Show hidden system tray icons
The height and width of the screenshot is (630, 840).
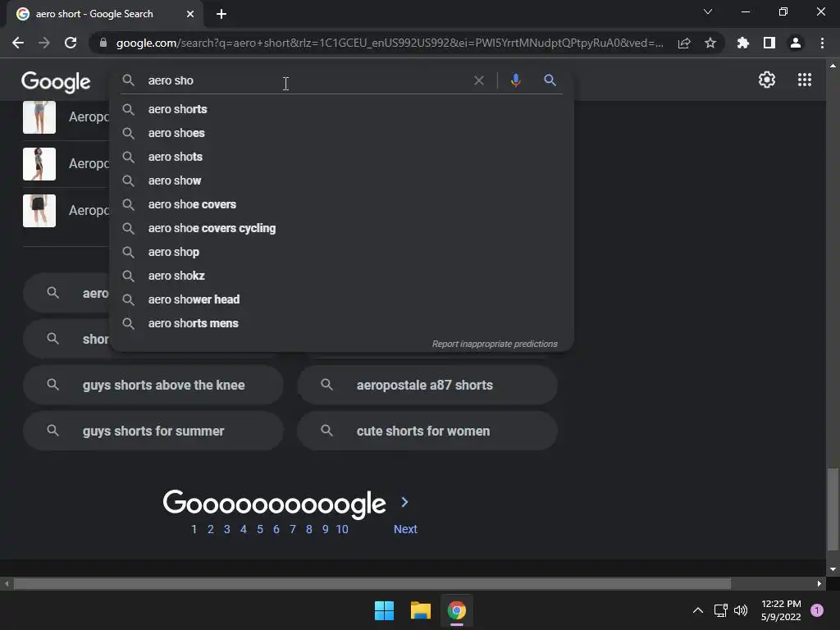(697, 610)
